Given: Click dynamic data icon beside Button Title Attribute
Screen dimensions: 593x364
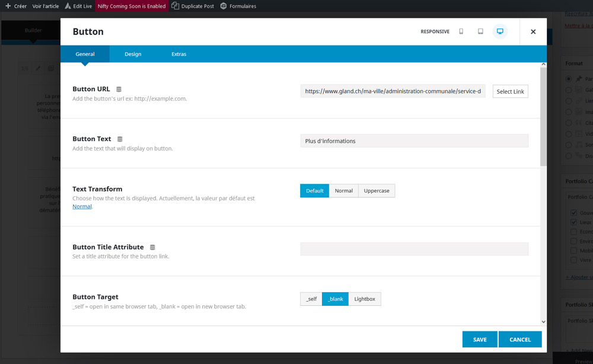Looking at the screenshot, I should coord(152,247).
